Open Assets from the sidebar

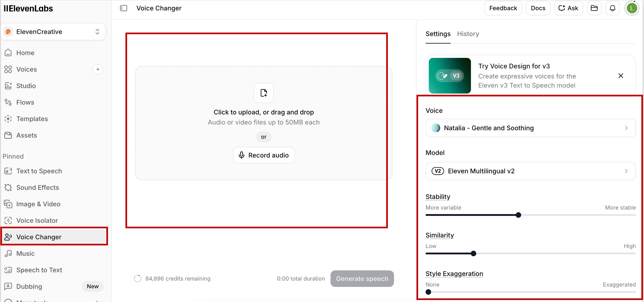tap(26, 135)
